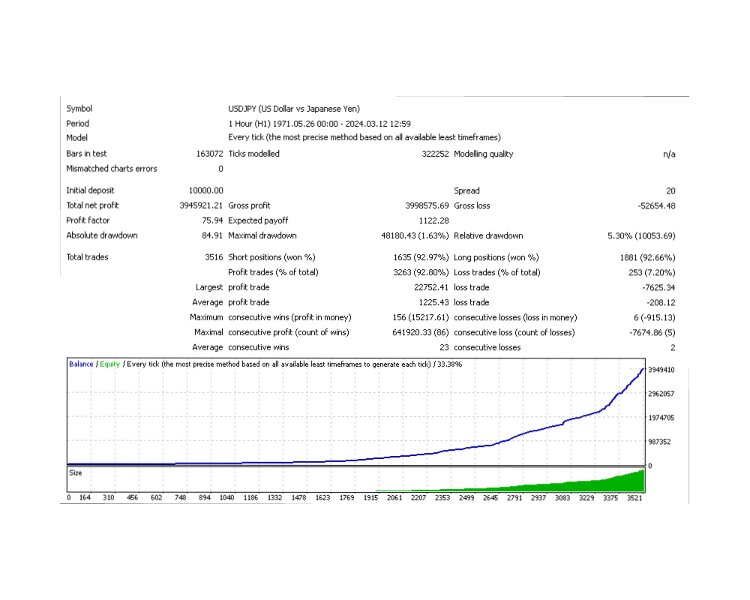The height and width of the screenshot is (600, 750).
Task: Select the Initial deposit value 10000.00
Action: click(x=206, y=190)
